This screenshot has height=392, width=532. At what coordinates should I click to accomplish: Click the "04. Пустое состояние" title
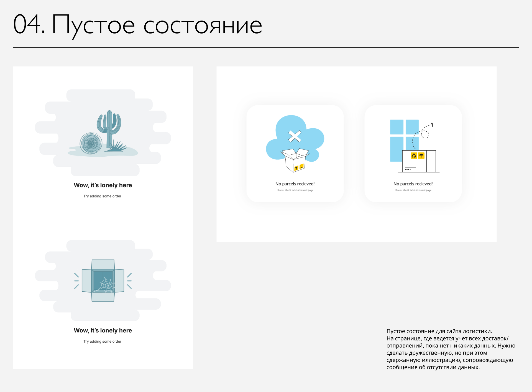pos(138,25)
